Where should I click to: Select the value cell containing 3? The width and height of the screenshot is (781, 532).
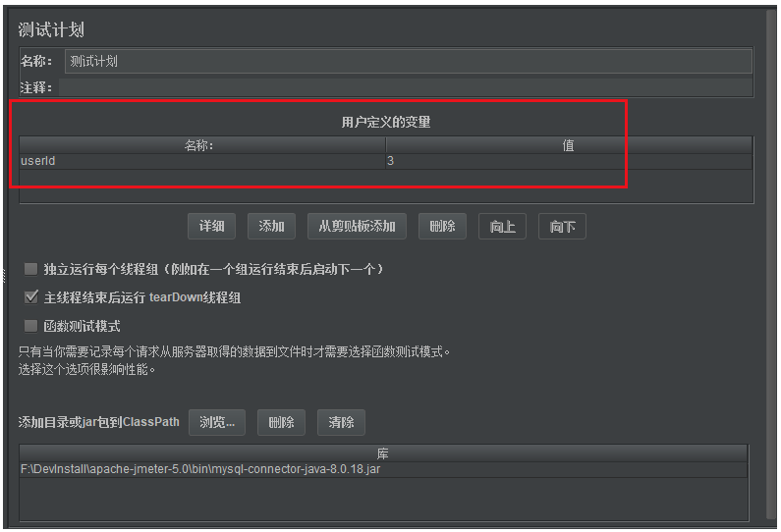click(569, 161)
